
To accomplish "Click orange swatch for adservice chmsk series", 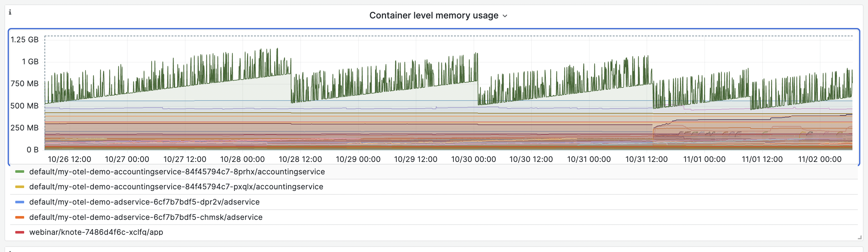I will 20,217.
